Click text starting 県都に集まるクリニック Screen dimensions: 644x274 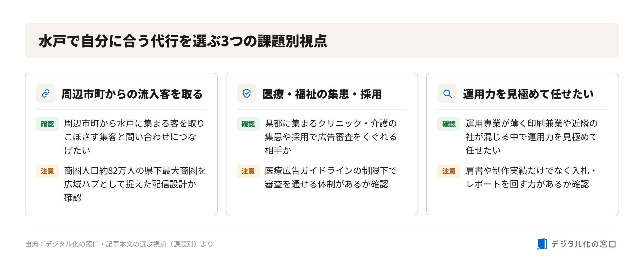pos(331,137)
